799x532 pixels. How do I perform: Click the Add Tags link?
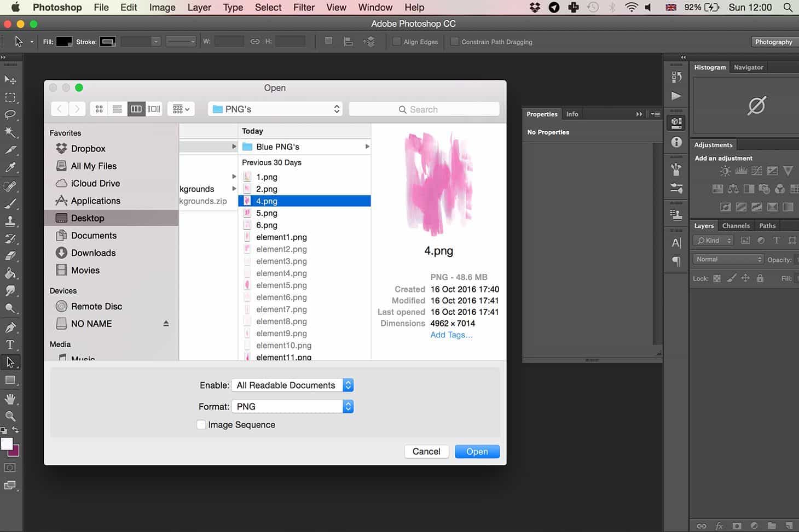(451, 335)
